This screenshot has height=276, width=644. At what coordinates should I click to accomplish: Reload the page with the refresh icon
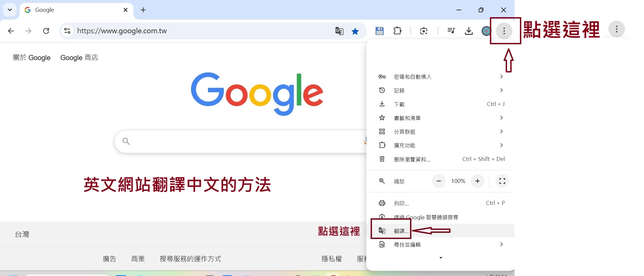tap(46, 31)
